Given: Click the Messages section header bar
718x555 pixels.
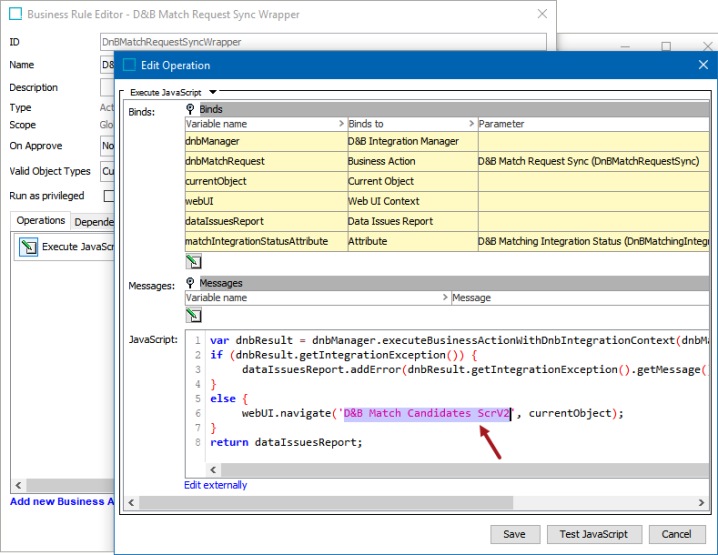Looking at the screenshot, I should (x=453, y=283).
